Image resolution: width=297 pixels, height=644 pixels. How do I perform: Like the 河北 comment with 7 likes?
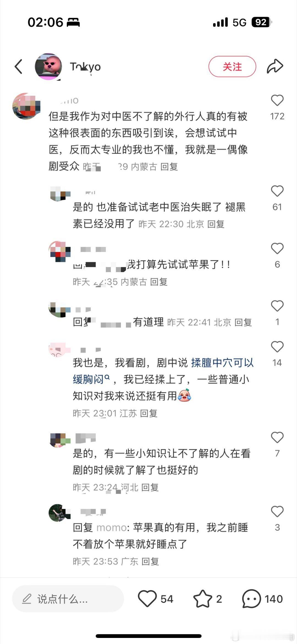277,437
